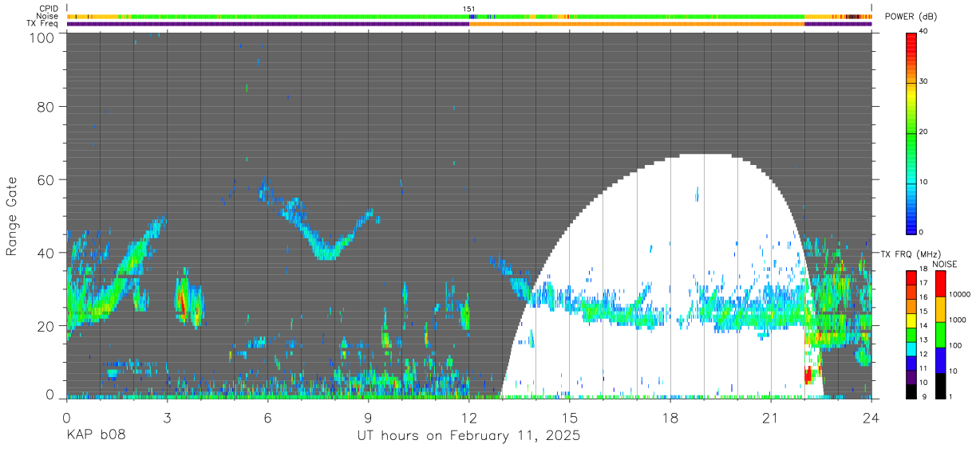The image size is (980, 452).
Task: Click the 30 label on POWER colorbar
Action: click(x=924, y=82)
